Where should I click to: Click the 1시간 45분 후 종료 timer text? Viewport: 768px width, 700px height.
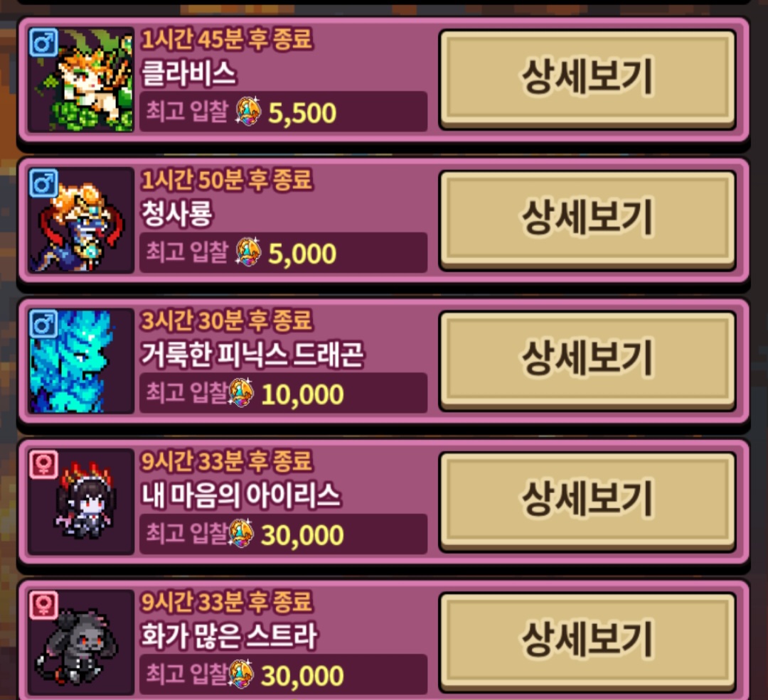[227, 39]
